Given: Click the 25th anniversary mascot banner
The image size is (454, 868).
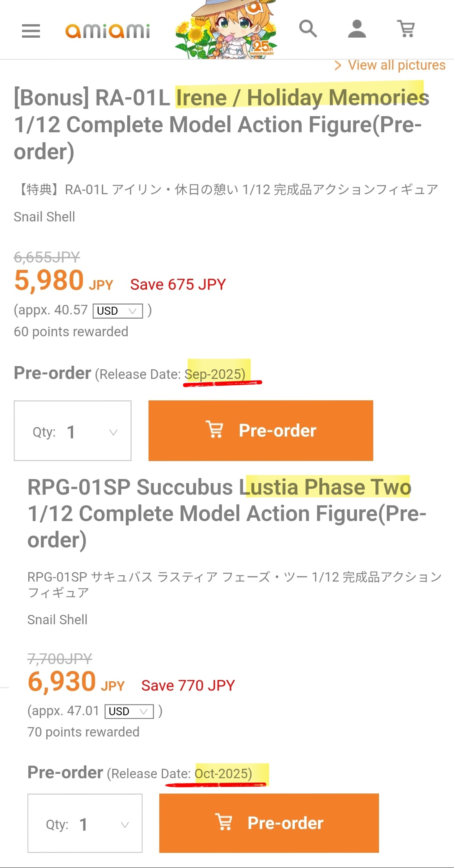Looking at the screenshot, I should (227, 29).
